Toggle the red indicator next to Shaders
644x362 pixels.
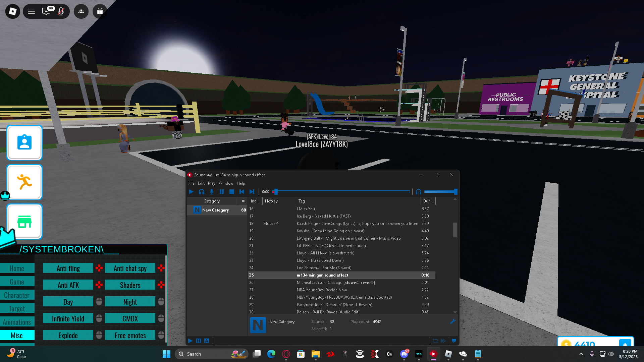[161, 285]
